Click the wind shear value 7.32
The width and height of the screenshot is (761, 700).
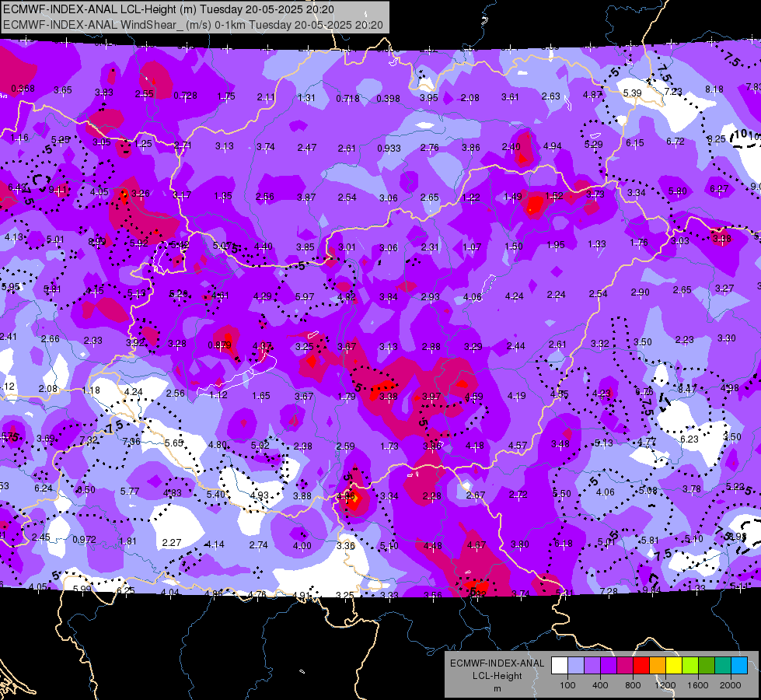click(89, 439)
